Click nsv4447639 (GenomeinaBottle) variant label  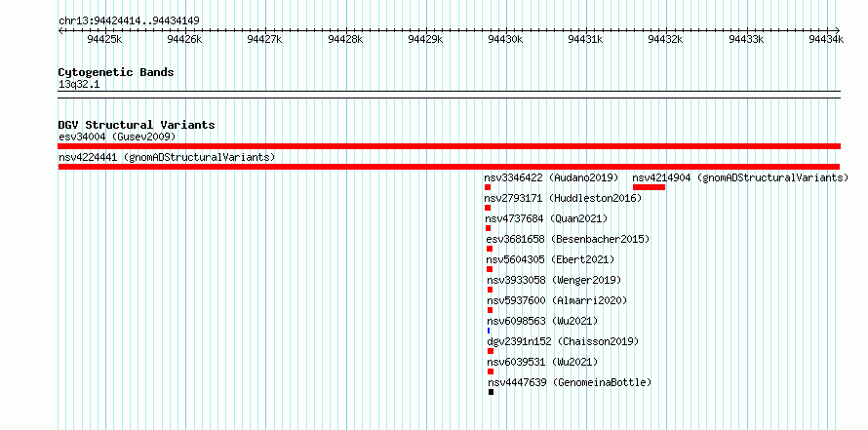coord(571,382)
